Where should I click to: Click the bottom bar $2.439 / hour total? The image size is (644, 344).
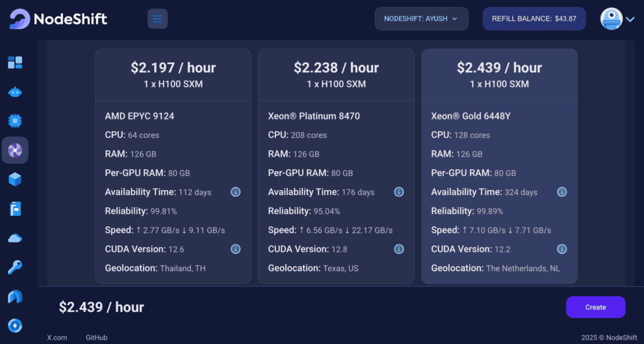tap(101, 308)
